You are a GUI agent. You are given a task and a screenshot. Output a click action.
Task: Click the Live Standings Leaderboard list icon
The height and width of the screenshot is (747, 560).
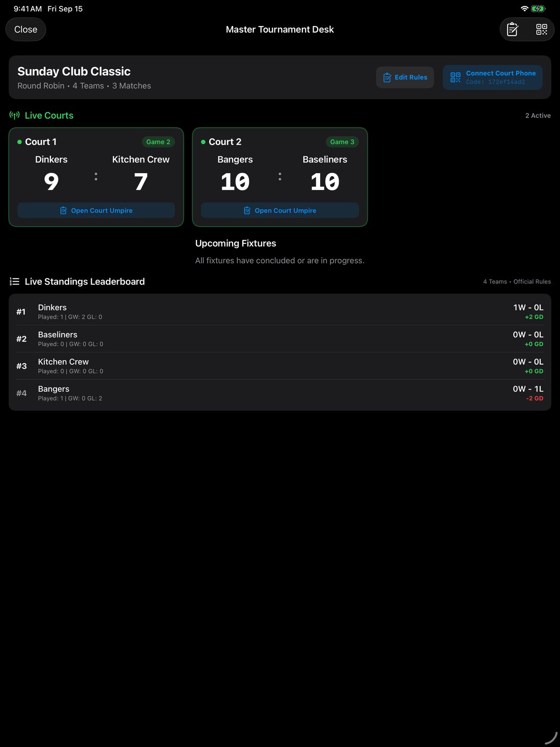(14, 282)
